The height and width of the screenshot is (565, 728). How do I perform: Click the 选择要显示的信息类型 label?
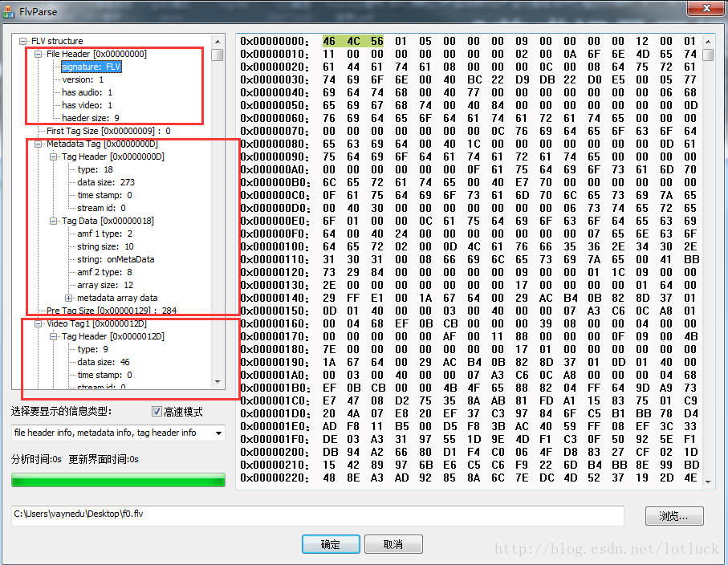tap(61, 412)
